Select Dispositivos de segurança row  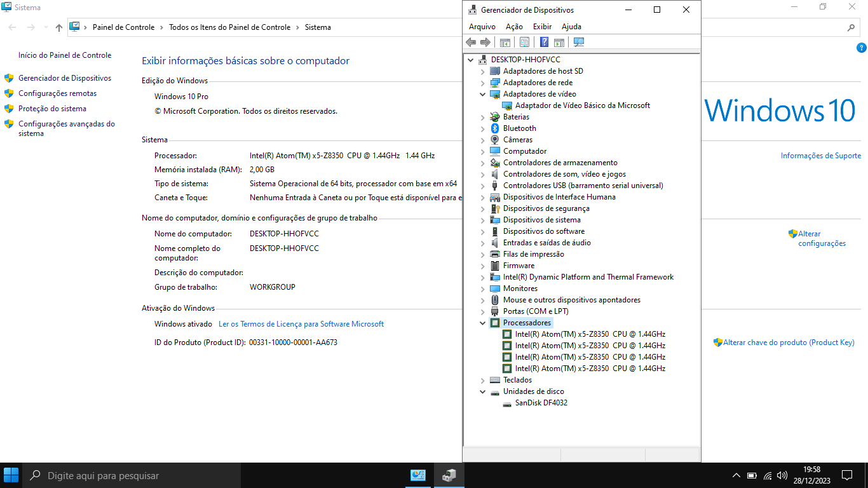pos(539,208)
